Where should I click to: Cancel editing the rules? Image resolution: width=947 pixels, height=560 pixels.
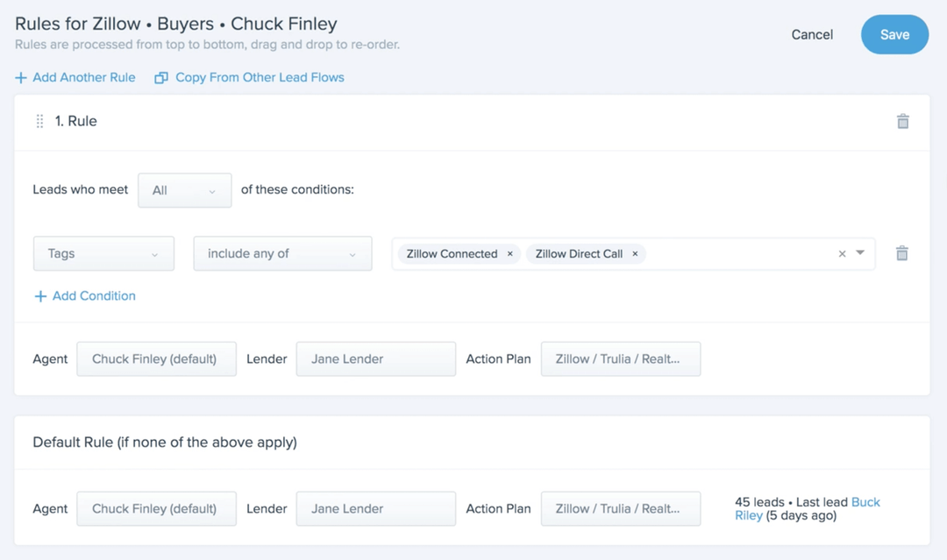coord(812,35)
